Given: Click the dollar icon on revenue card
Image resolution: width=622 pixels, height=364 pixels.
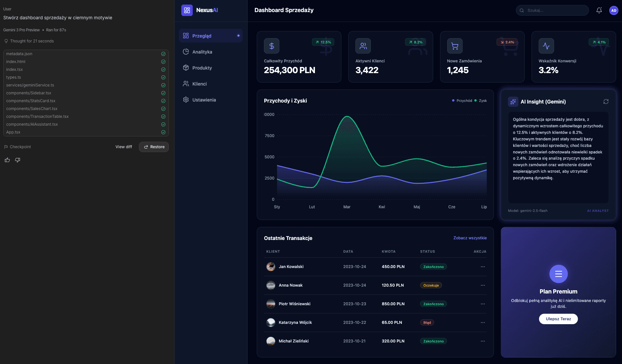Looking at the screenshot, I should click(x=271, y=46).
